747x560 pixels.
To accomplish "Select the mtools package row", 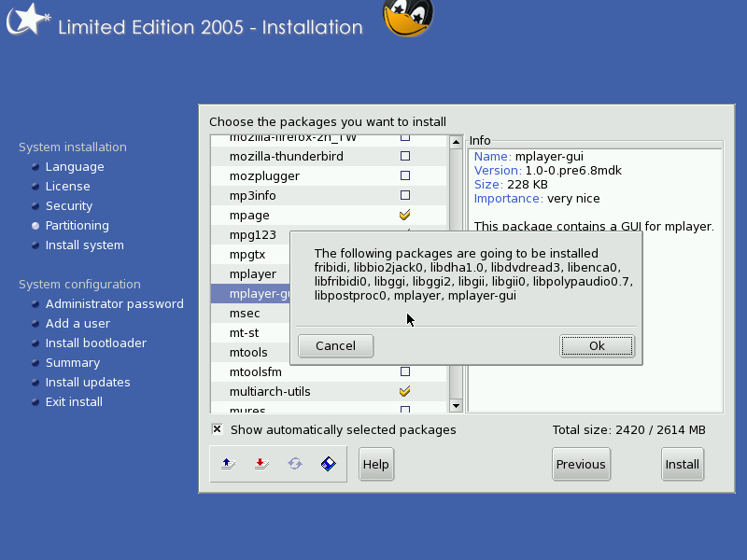I will [250, 352].
